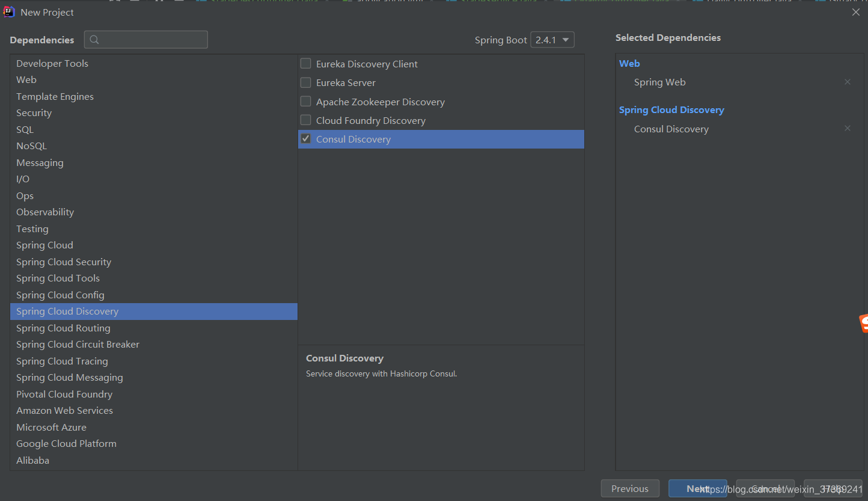This screenshot has width=868, height=501.
Task: Check the Eureka Discovery Client checkbox
Action: [306, 63]
